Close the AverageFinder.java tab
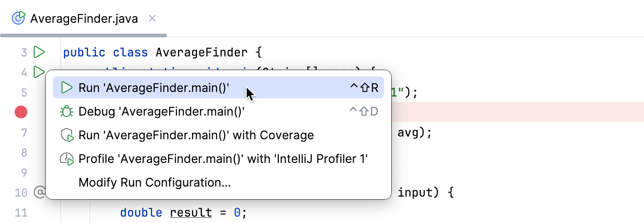The height and width of the screenshot is (223, 644). [153, 18]
